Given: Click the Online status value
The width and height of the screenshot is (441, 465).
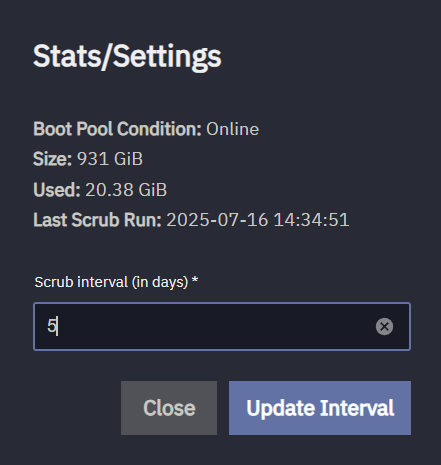Looking at the screenshot, I should coord(232,129).
